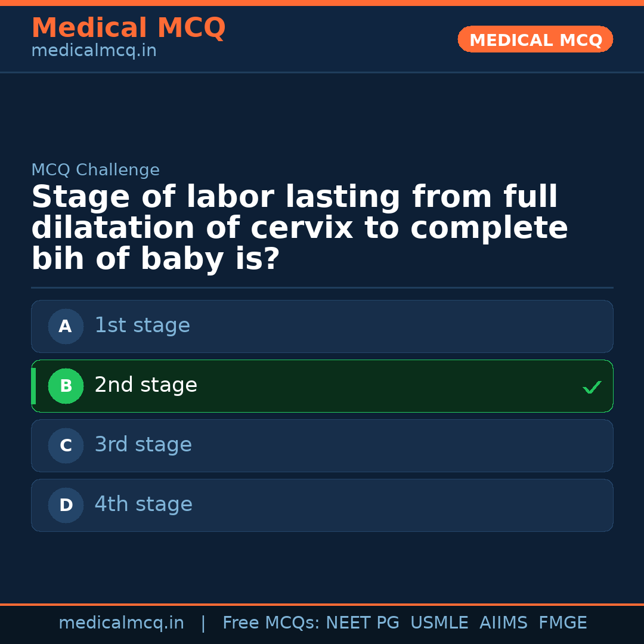Viewport: 644px width, 644px height.
Task: Select FMGE in the footer
Action: point(562,623)
